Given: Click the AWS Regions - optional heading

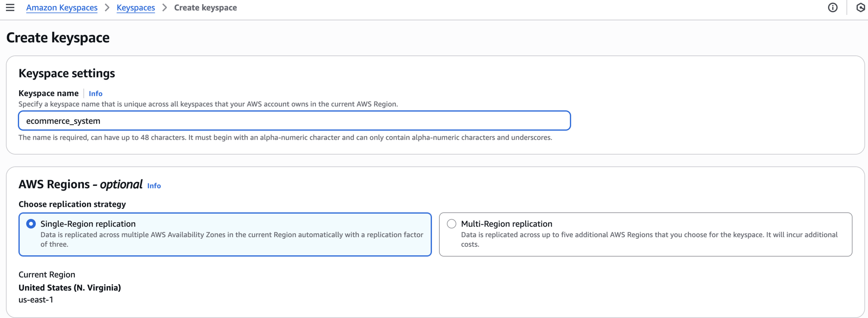Looking at the screenshot, I should [x=81, y=184].
